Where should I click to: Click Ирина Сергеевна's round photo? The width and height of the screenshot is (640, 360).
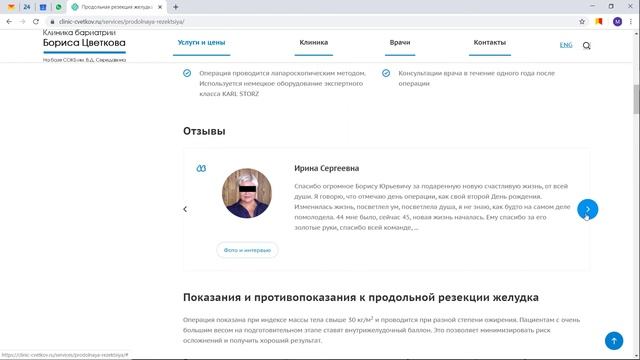pyautogui.click(x=247, y=193)
